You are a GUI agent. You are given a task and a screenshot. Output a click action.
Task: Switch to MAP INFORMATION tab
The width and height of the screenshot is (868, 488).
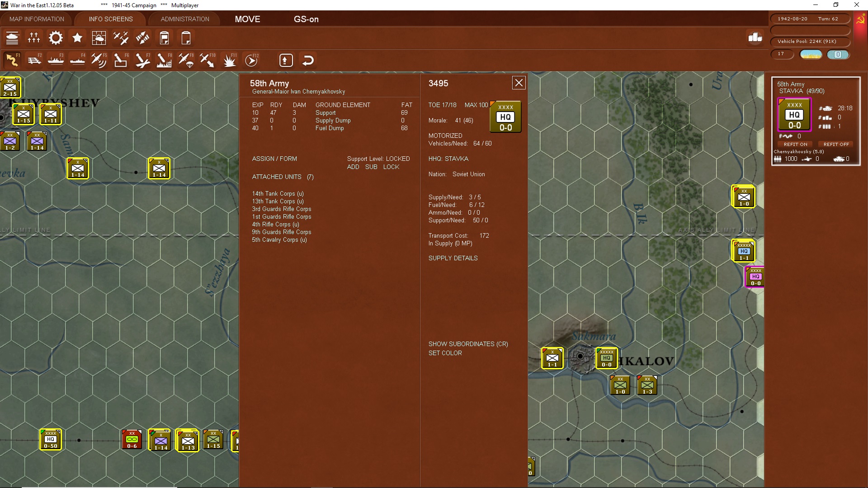click(x=37, y=19)
